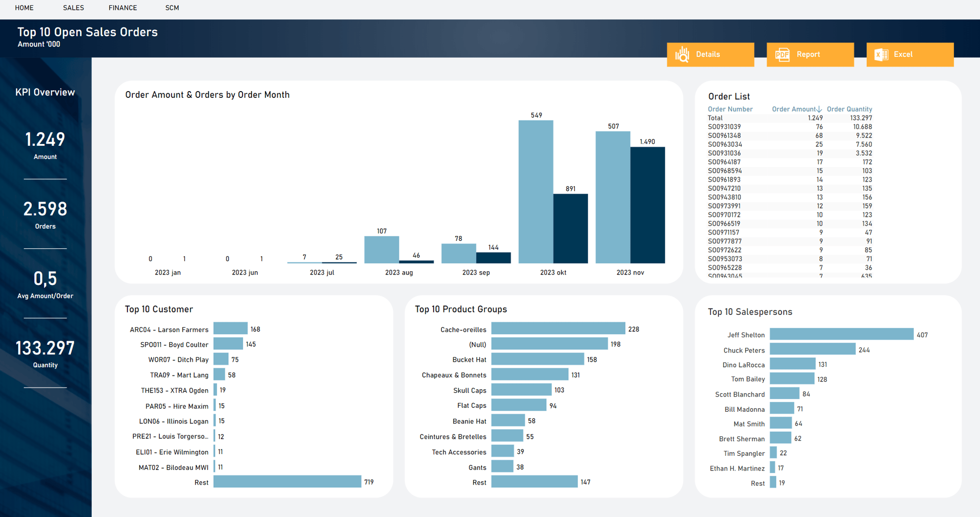980x517 pixels.
Task: Click the 133.297 Quantity KPI
Action: point(45,352)
